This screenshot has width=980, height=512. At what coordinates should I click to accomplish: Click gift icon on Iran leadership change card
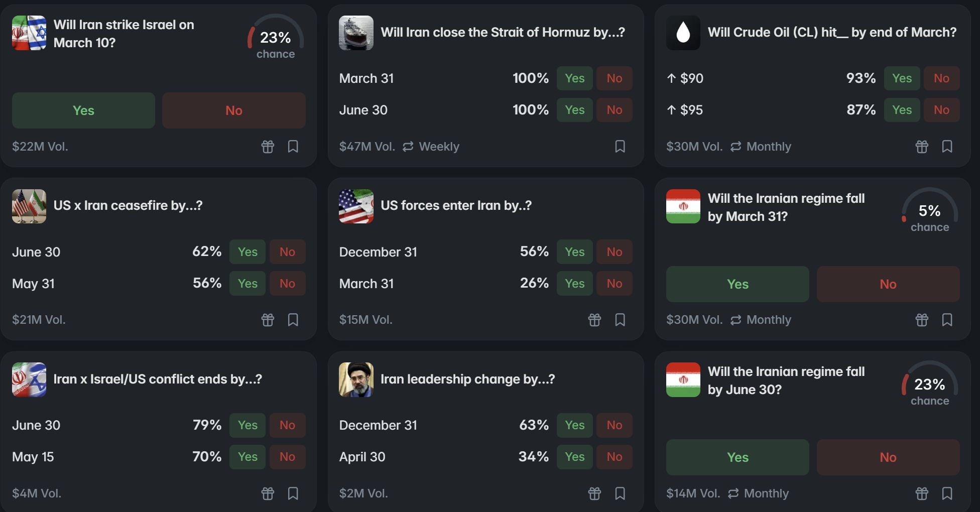click(x=594, y=493)
